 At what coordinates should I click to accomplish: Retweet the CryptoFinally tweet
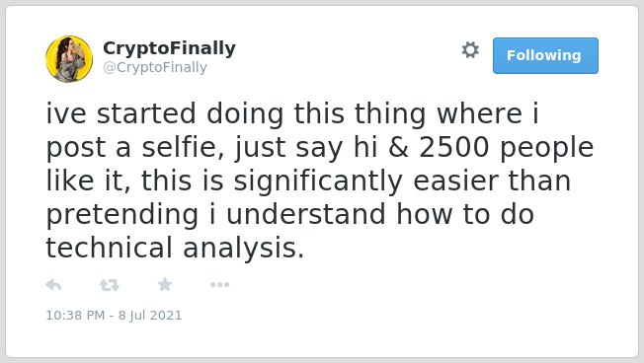click(x=110, y=285)
